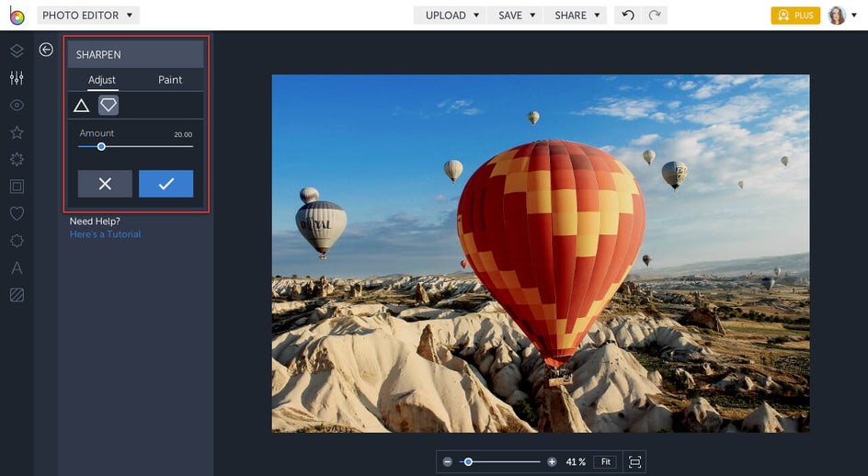
Task: Select the triangle sharpen mode
Action: tap(81, 106)
